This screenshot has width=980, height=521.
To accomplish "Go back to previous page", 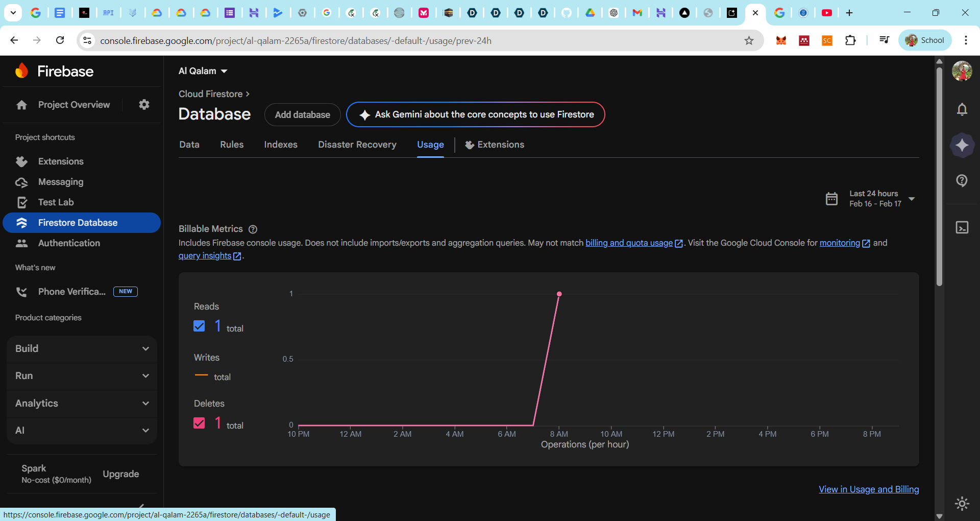I will [x=14, y=40].
